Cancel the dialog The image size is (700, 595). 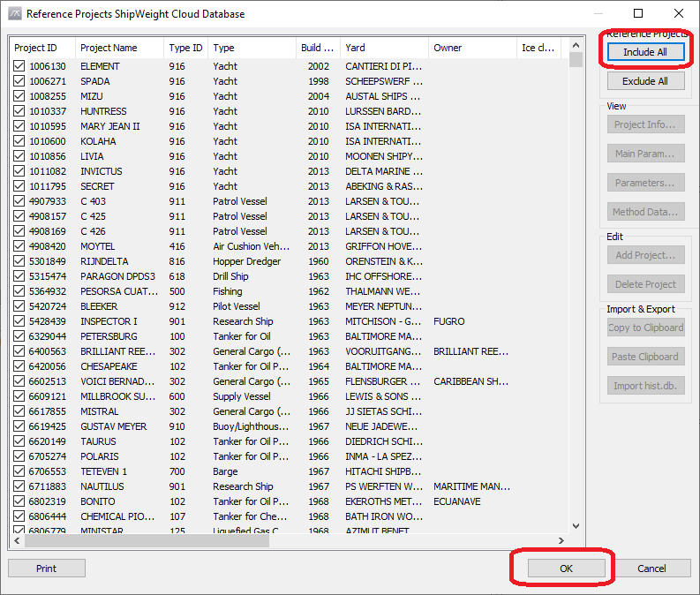point(651,569)
